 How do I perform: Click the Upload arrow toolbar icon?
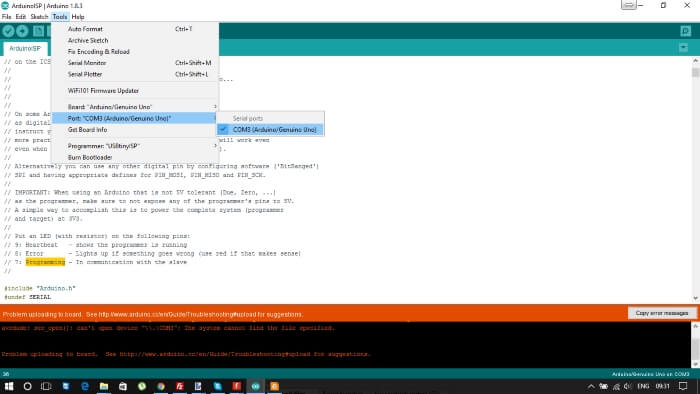[x=22, y=31]
